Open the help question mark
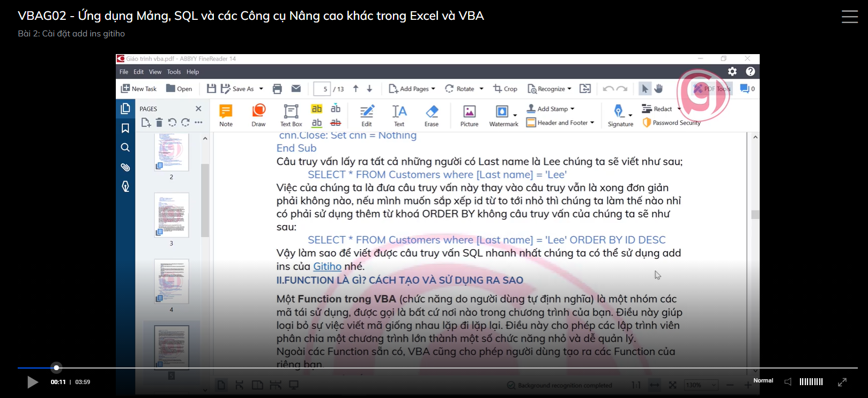The height and width of the screenshot is (398, 868). (751, 71)
